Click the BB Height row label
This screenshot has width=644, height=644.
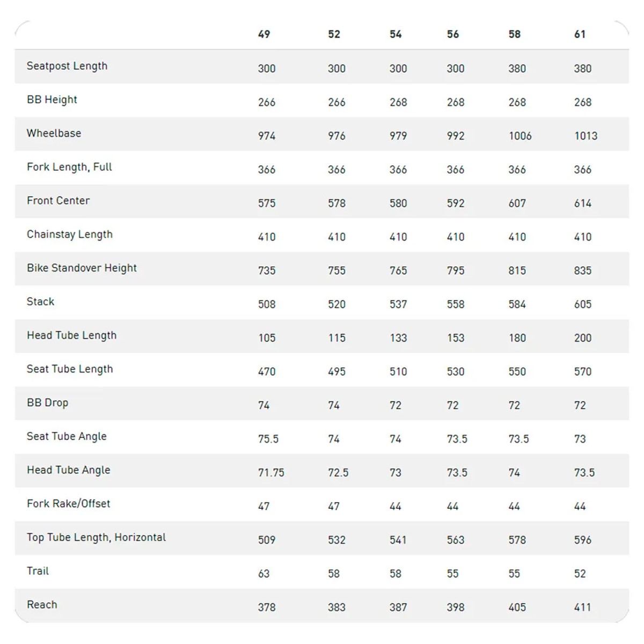click(52, 100)
